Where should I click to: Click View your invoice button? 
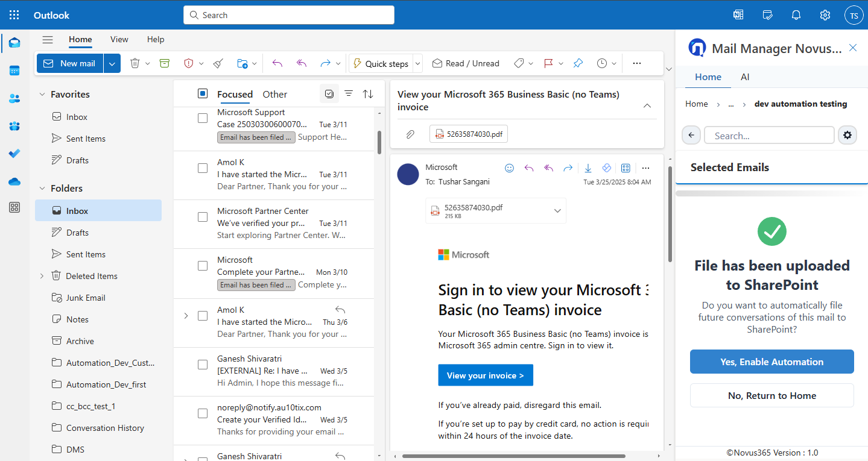click(486, 375)
